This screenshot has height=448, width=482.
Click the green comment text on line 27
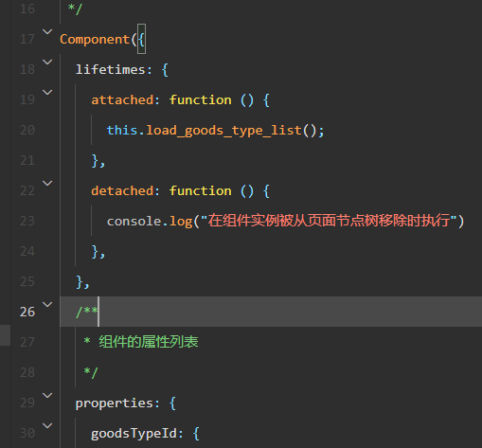coord(149,342)
